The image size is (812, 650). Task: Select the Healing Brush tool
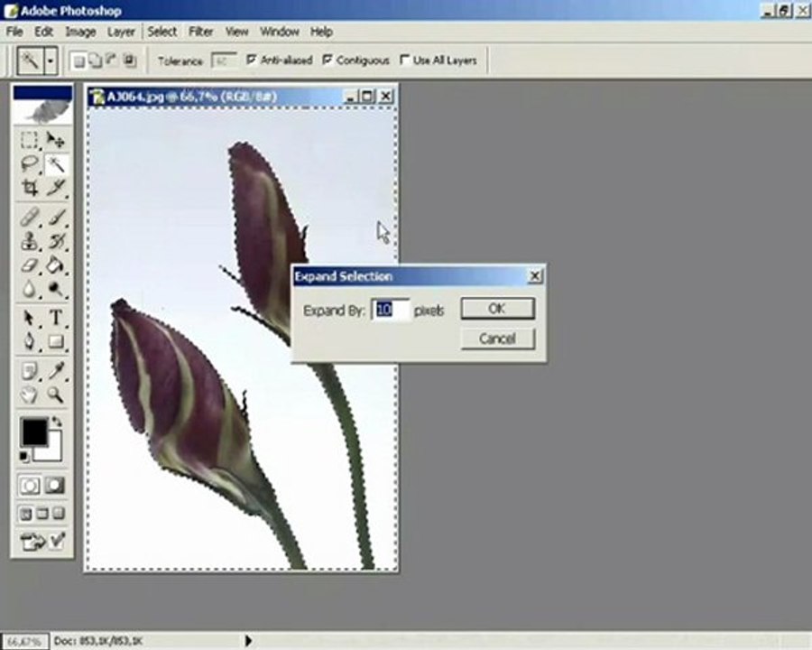tap(29, 217)
